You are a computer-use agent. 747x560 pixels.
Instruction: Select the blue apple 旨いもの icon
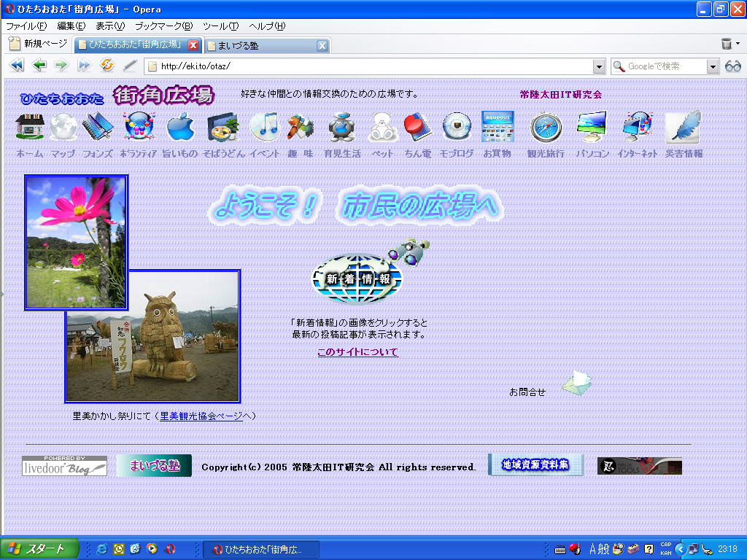(x=181, y=127)
